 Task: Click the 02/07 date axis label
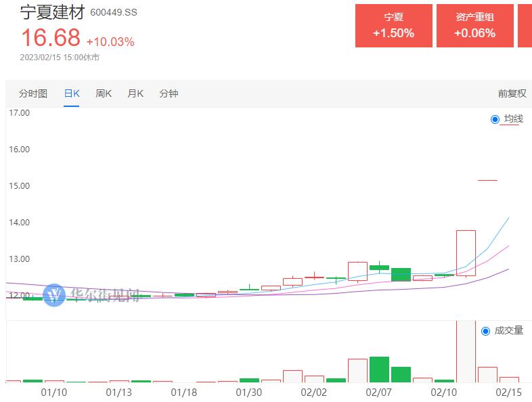[378, 393]
